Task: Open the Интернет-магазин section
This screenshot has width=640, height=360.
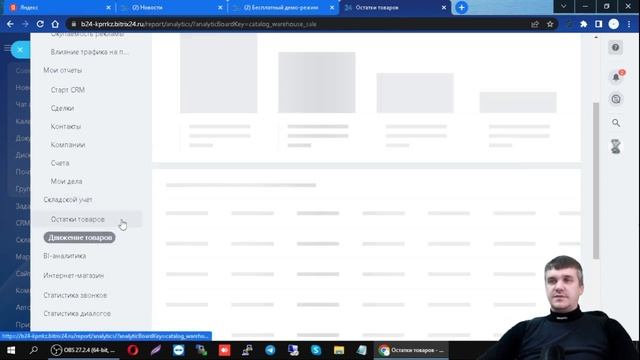Action: 73,276
